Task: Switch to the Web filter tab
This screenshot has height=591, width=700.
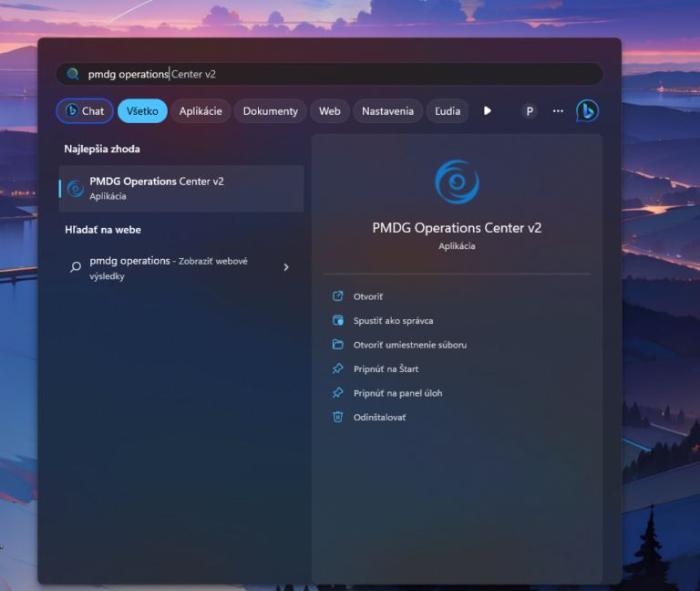Action: pyautogui.click(x=329, y=110)
